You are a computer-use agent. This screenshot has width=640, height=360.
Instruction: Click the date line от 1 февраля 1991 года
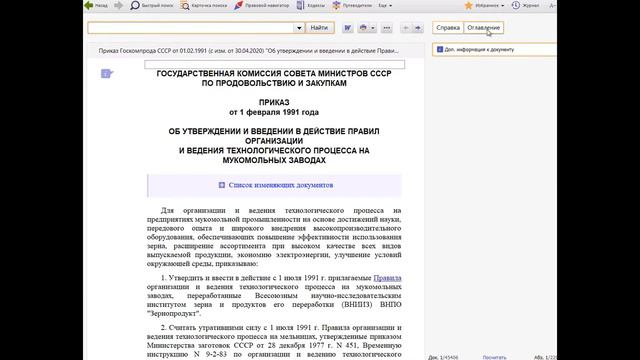[274, 112]
